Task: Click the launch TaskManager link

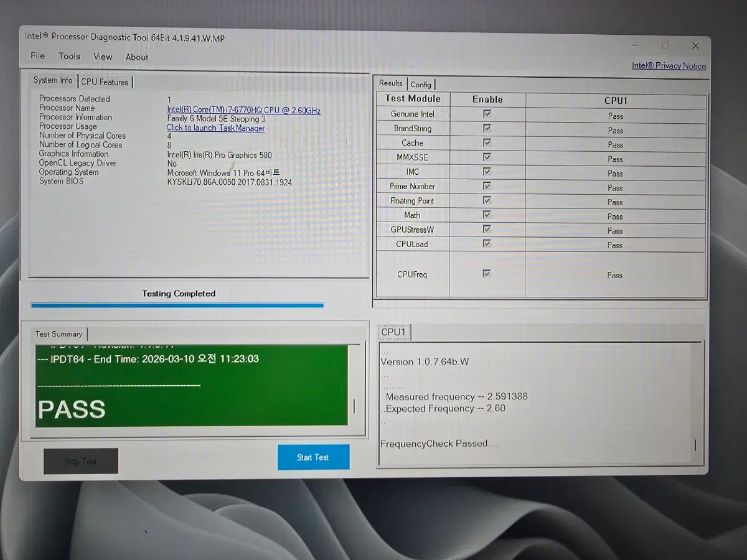Action: coord(216,128)
